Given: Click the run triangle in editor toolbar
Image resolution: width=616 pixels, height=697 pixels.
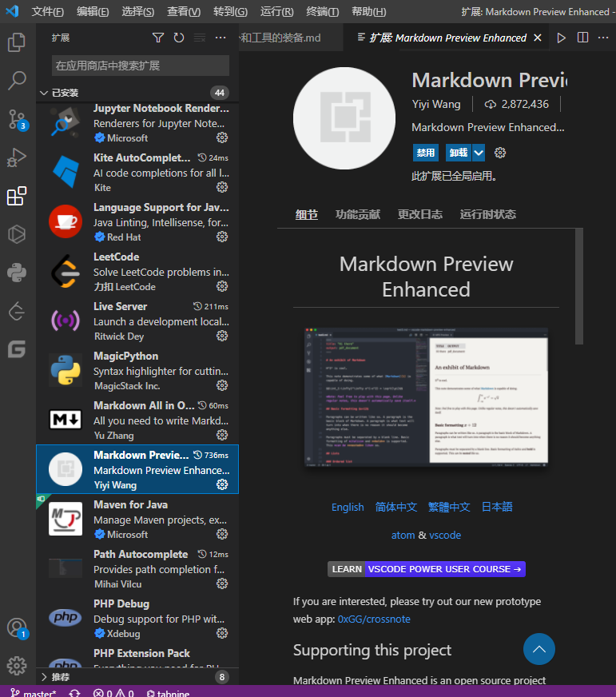Looking at the screenshot, I should pos(562,38).
